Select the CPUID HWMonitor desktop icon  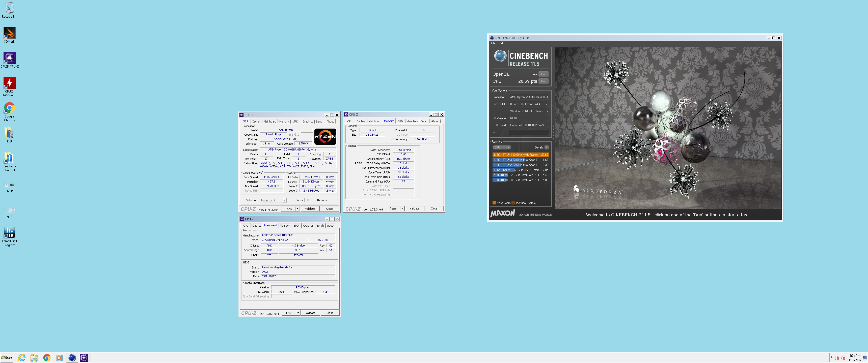click(9, 86)
